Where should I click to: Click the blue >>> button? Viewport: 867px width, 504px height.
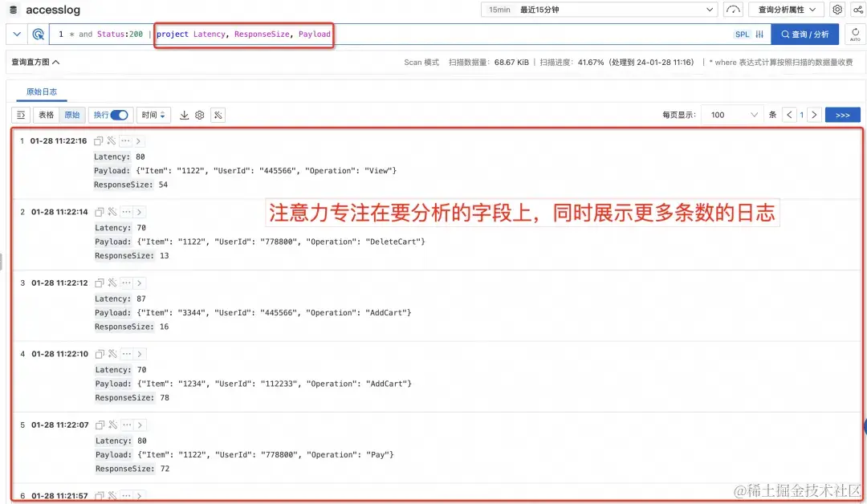click(842, 115)
